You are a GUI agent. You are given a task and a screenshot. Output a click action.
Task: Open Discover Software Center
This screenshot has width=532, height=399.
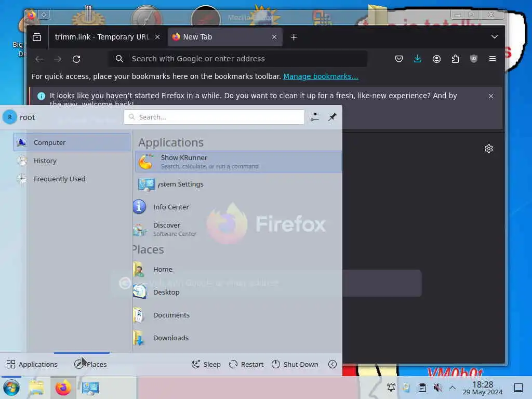coord(237,229)
